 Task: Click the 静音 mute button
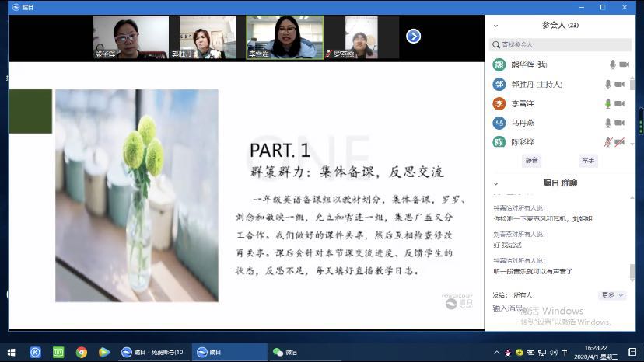point(531,160)
